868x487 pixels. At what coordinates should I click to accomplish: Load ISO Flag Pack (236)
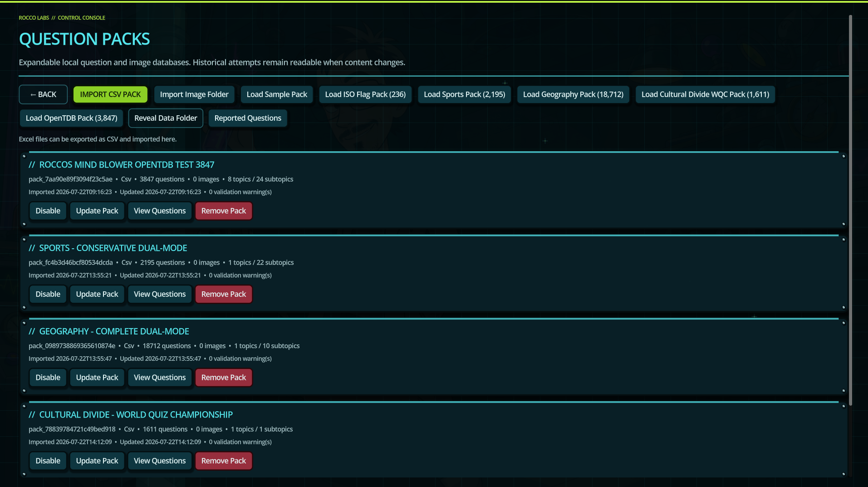click(x=365, y=94)
